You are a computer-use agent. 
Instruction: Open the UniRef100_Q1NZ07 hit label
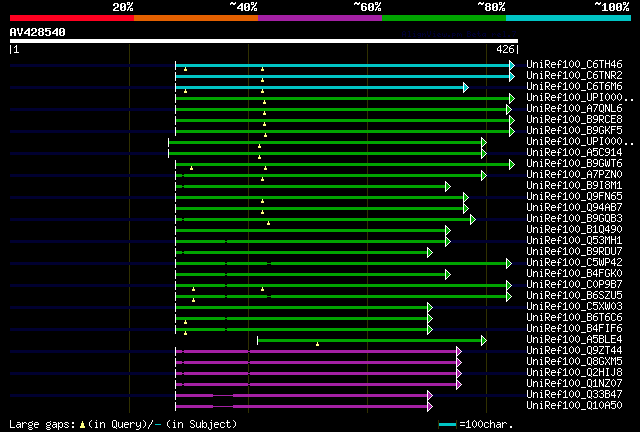[574, 384]
